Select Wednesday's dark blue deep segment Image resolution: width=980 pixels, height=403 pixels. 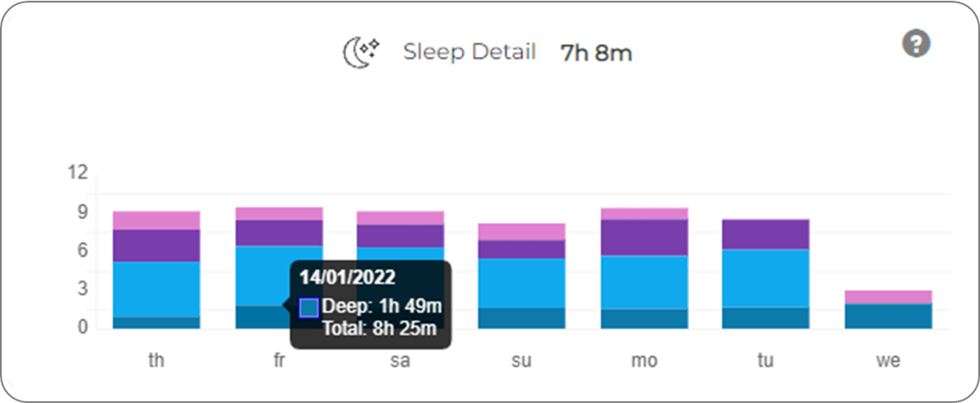(888, 316)
